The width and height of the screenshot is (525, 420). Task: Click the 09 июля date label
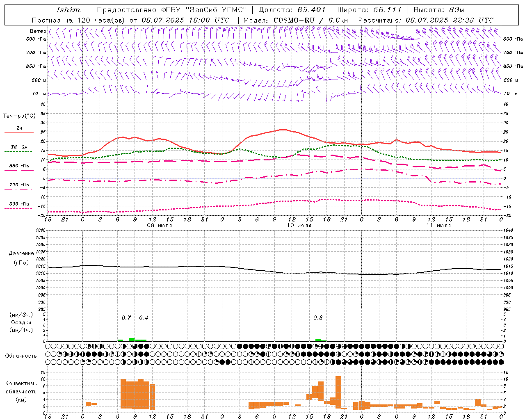159,226
